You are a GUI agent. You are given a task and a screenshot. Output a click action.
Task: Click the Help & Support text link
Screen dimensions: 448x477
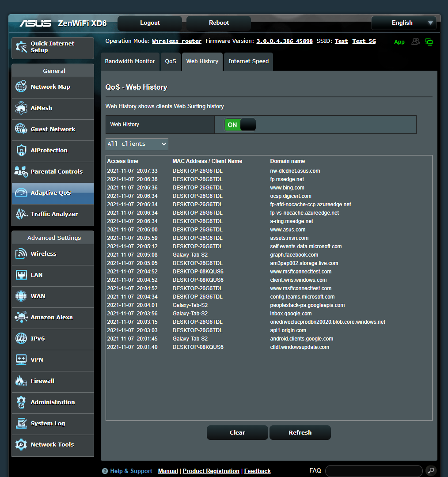click(x=131, y=471)
